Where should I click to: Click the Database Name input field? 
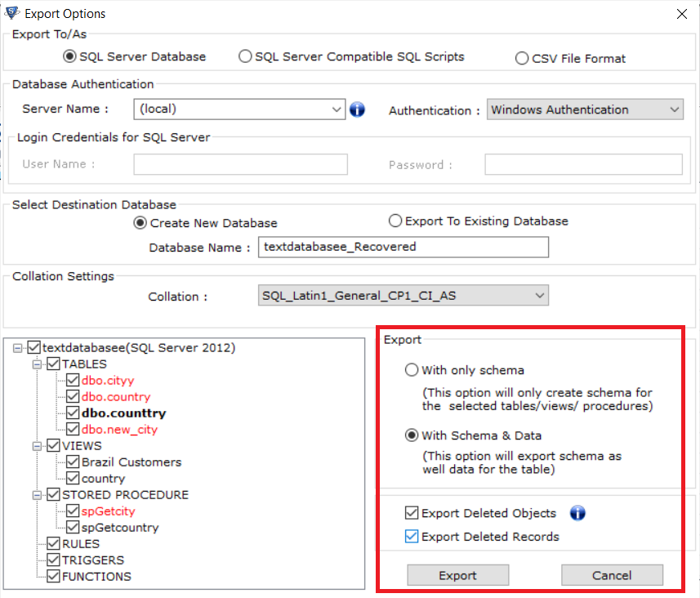pyautogui.click(x=404, y=247)
